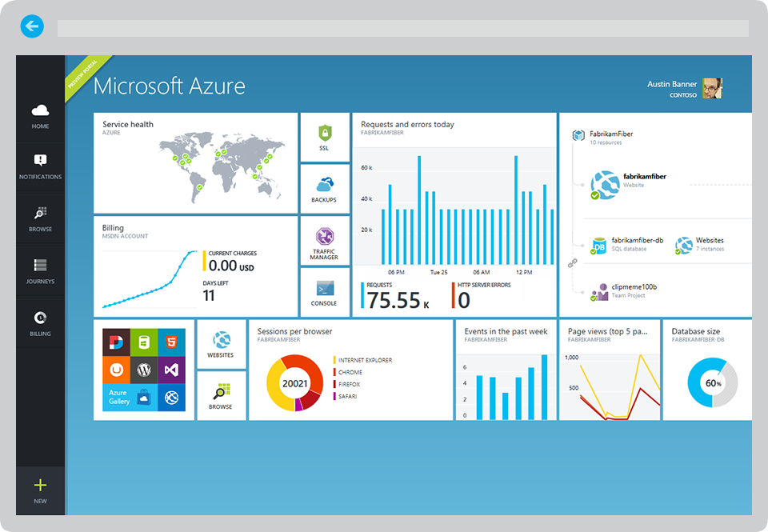Click the blue back arrow button
The image size is (768, 532).
(x=32, y=27)
